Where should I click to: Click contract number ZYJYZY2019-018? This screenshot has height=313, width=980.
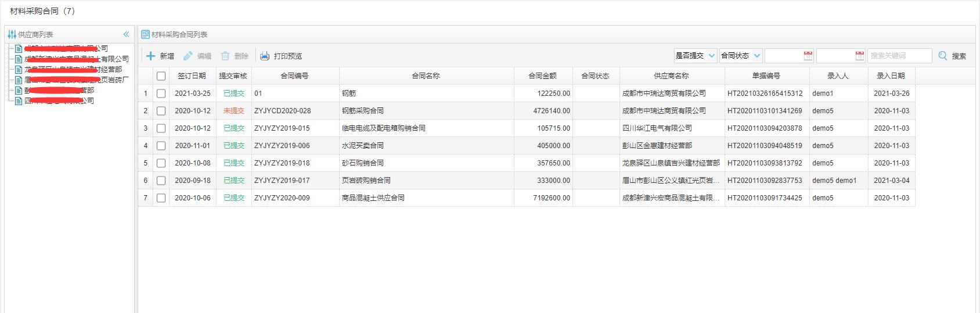(282, 163)
